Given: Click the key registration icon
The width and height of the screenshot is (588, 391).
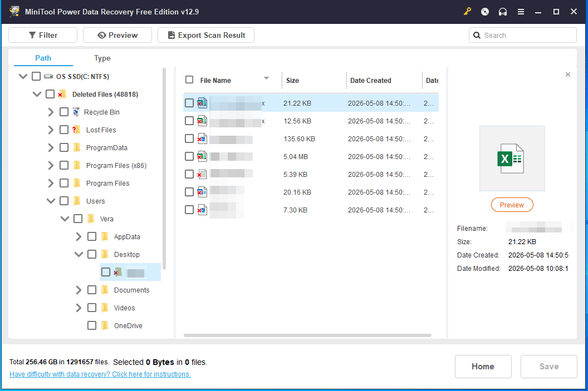Looking at the screenshot, I should click(467, 12).
